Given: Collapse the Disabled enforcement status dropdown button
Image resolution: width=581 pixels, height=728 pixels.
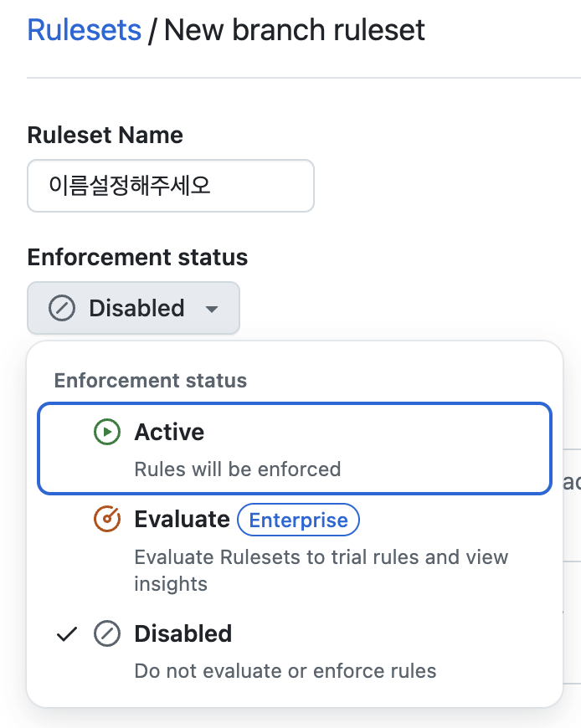Looking at the screenshot, I should pyautogui.click(x=134, y=308).
